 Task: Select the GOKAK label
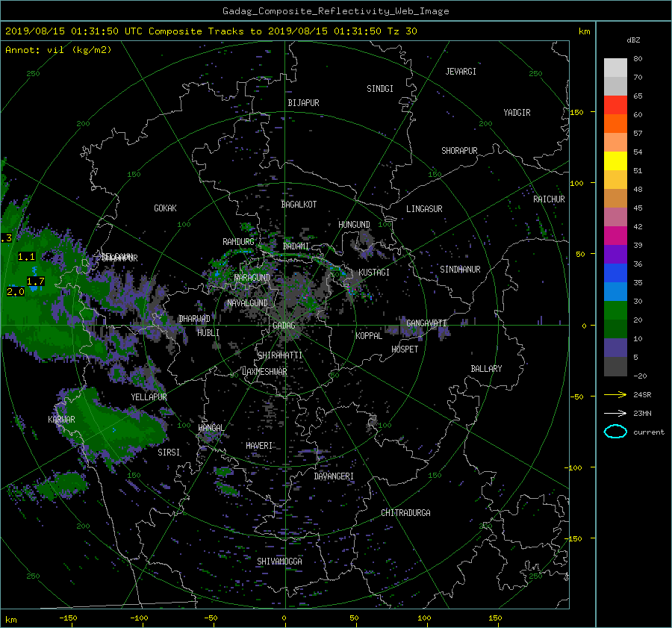165,208
